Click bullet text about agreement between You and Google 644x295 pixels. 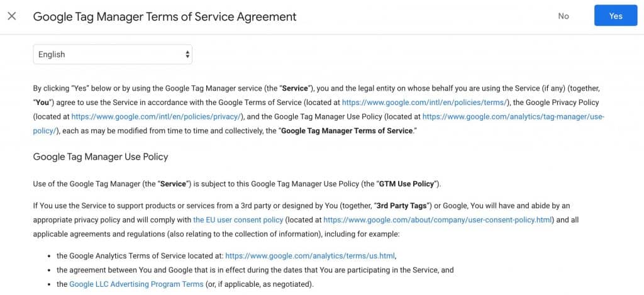255,270
